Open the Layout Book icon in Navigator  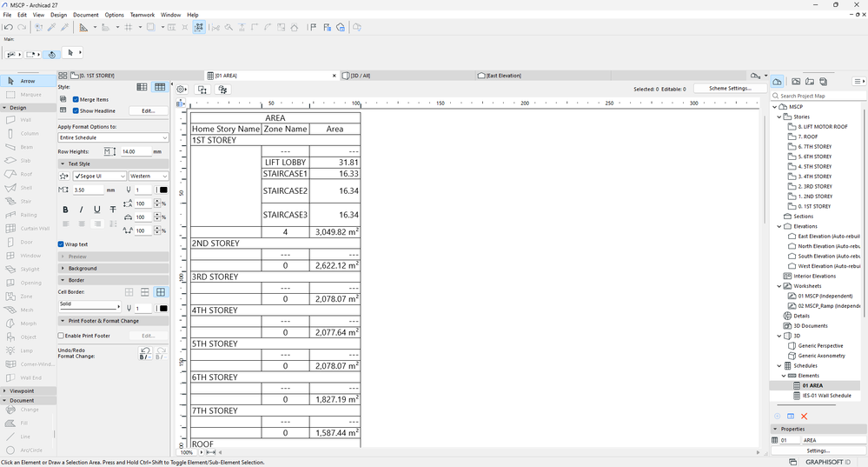coord(810,82)
